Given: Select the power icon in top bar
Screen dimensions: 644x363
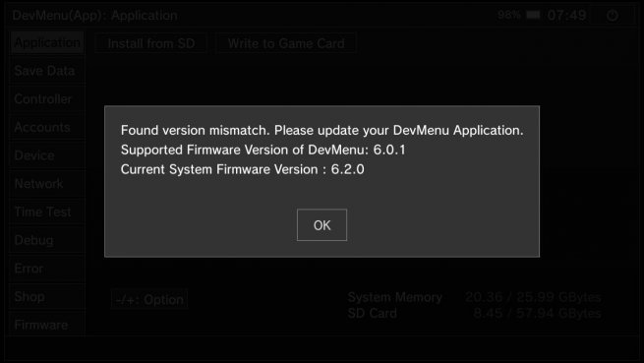Looking at the screenshot, I should pyautogui.click(x=613, y=16).
